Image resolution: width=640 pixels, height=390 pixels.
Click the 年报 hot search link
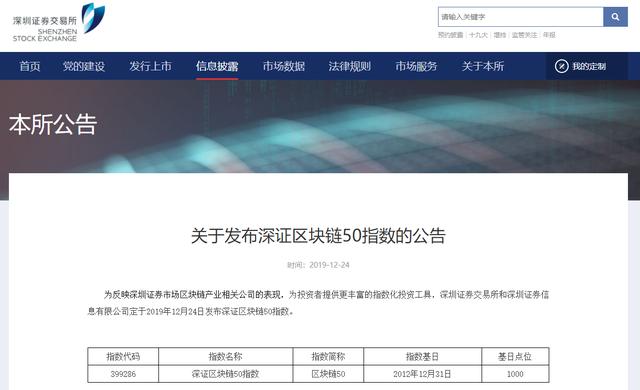(x=549, y=35)
